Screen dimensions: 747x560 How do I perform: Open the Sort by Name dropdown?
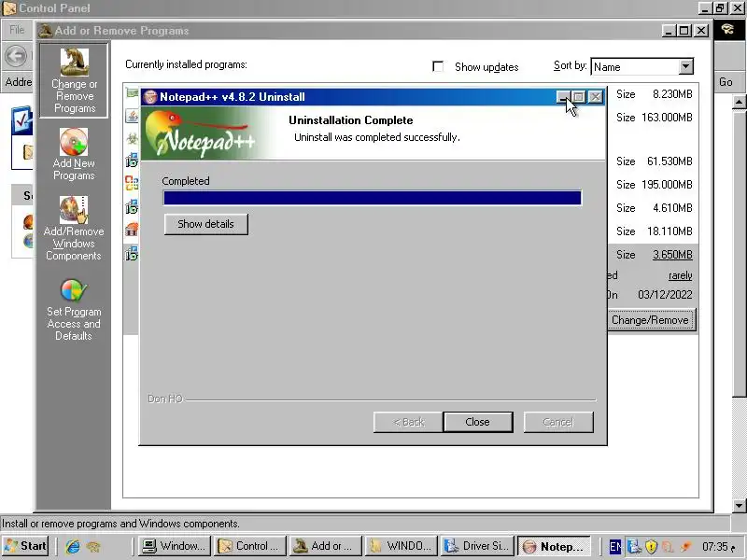685,66
